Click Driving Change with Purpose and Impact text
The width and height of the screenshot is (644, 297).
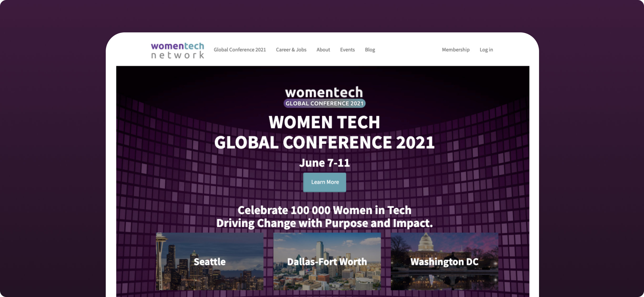click(324, 223)
